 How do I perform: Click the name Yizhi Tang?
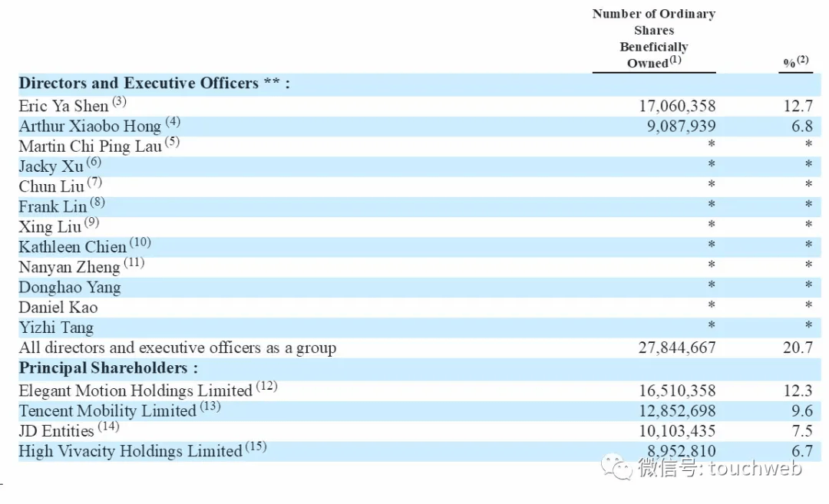[56, 328]
